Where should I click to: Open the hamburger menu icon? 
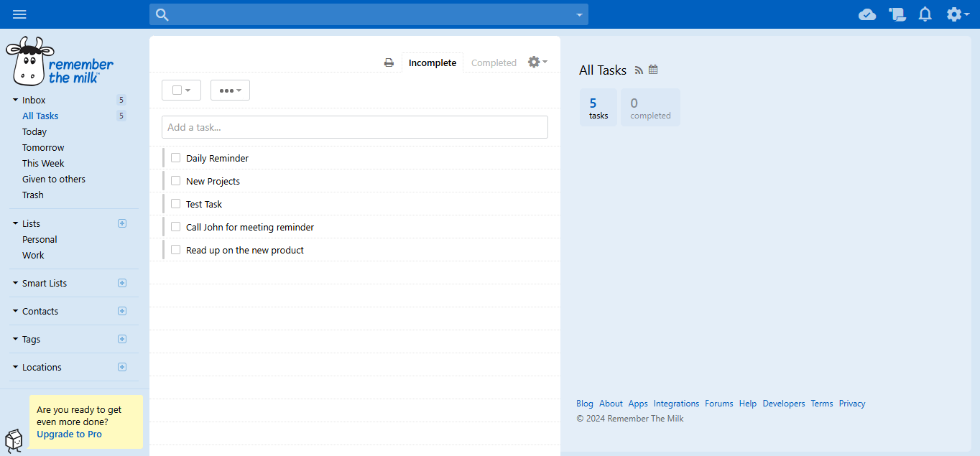[19, 14]
